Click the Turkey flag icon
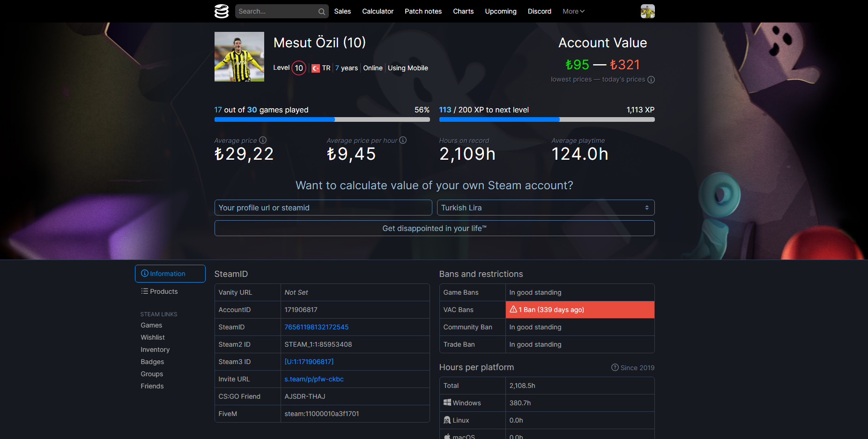Screen dimensions: 868x439 pos(316,68)
